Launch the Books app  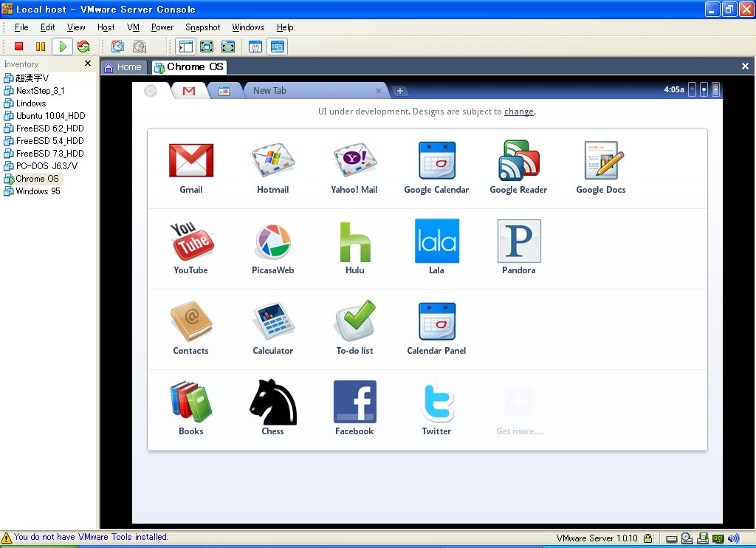pyautogui.click(x=191, y=402)
